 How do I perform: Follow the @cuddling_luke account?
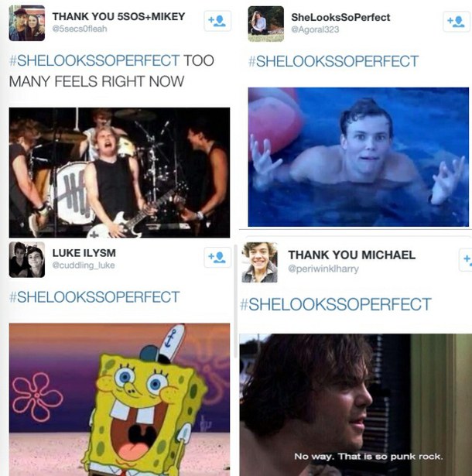click(x=217, y=258)
